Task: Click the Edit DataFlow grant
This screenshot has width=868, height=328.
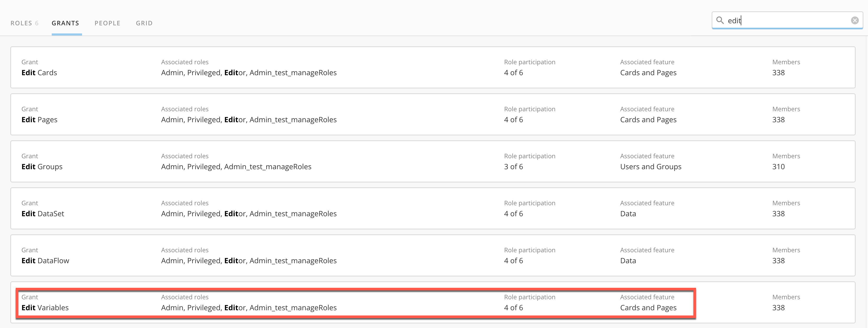Action: 45,260
